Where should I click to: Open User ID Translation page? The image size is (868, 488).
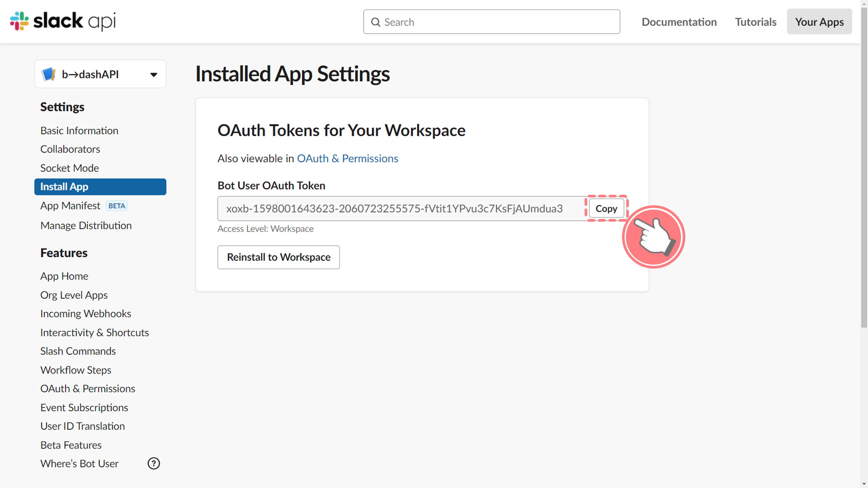(82, 426)
